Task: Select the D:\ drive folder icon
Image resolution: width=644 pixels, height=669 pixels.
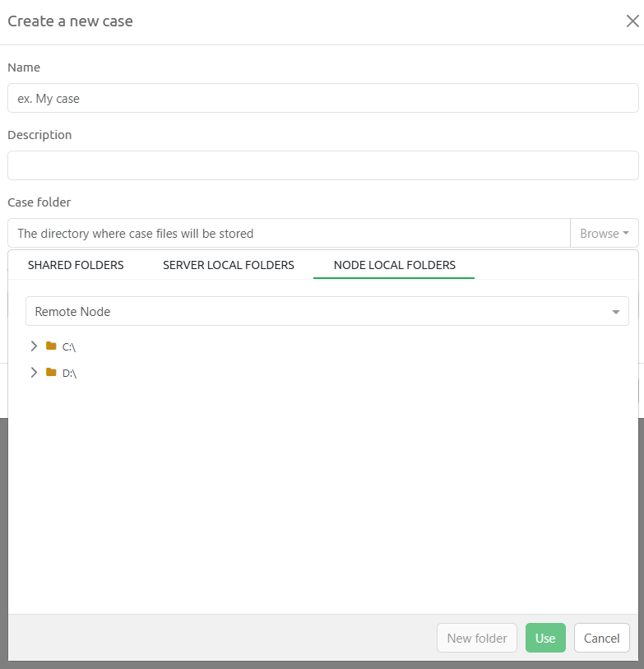Action: (x=49, y=372)
